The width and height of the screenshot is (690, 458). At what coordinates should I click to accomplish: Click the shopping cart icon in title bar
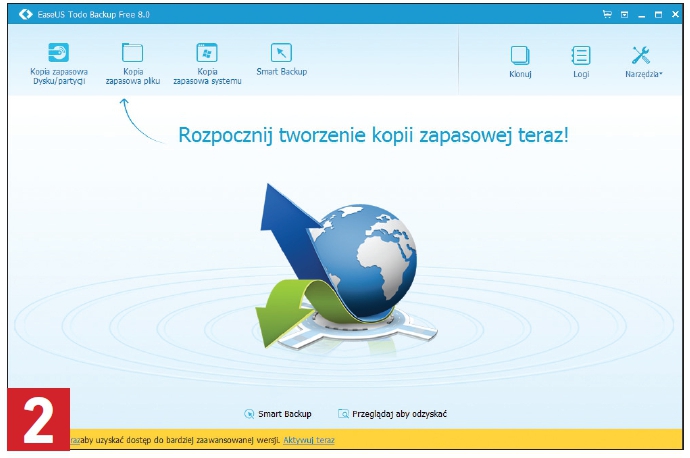point(607,14)
